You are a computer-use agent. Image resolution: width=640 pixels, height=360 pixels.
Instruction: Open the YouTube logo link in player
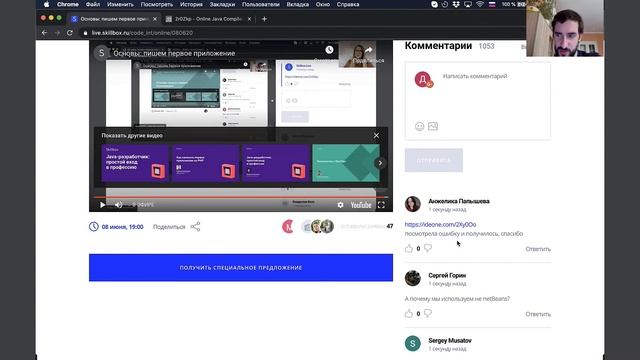click(x=361, y=205)
